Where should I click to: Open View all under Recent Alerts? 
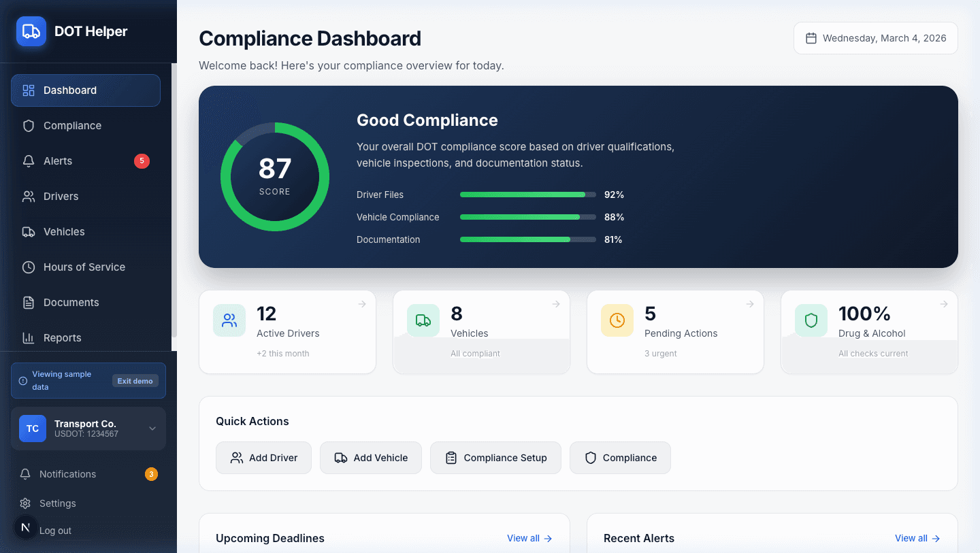click(917, 538)
